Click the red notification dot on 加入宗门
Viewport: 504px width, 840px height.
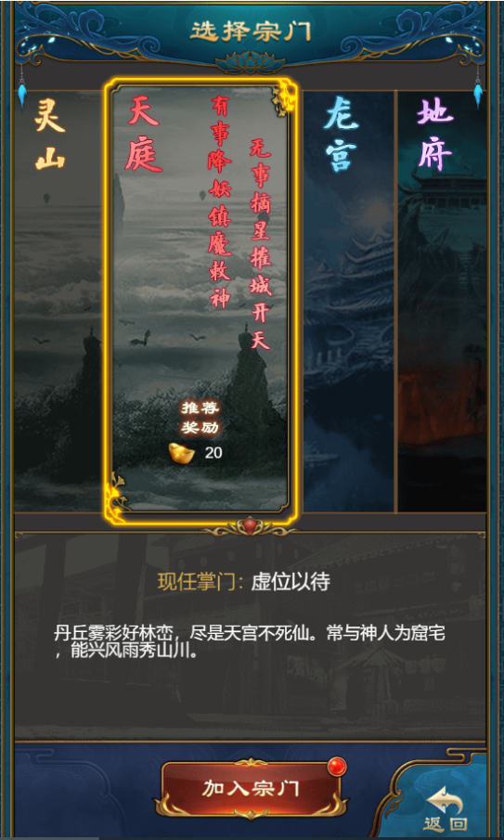[337, 767]
